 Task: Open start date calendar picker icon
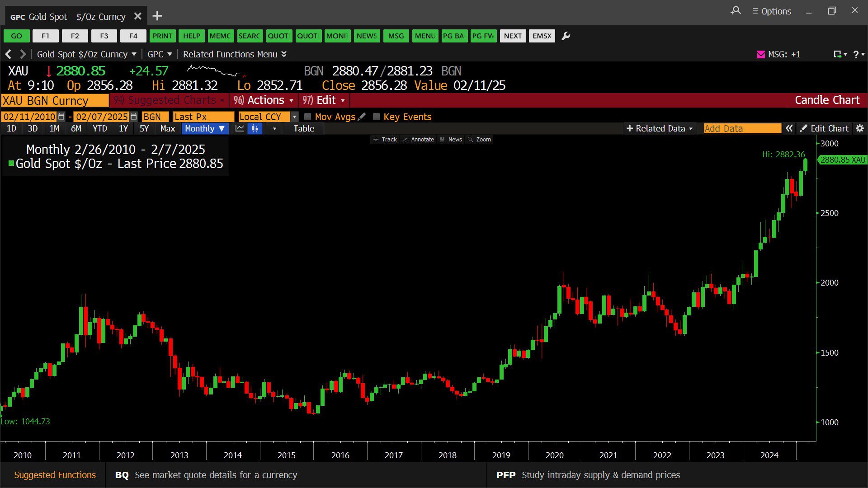point(61,117)
